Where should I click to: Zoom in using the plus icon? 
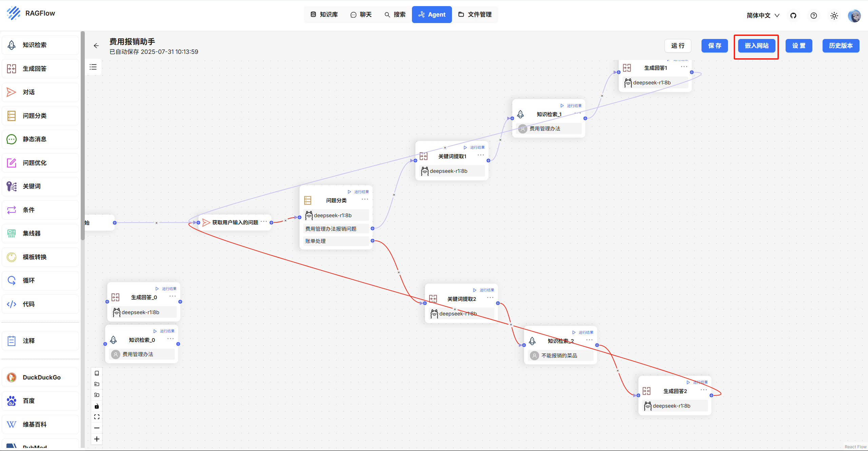point(97,439)
